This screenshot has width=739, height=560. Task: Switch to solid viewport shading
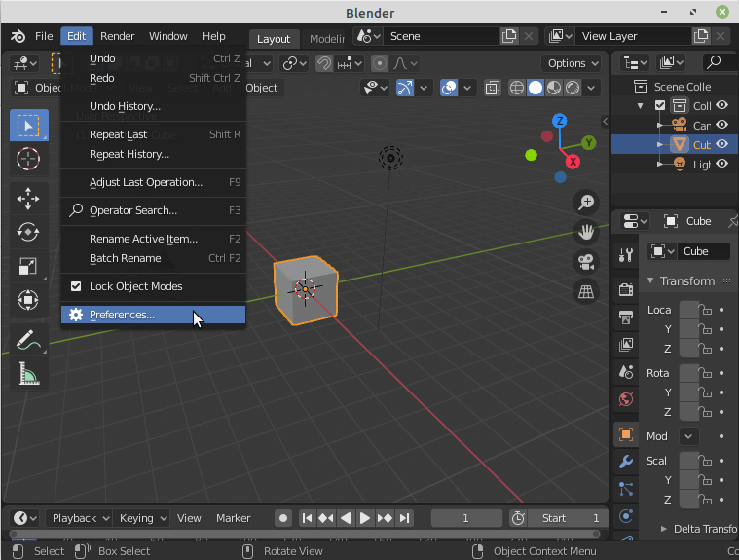point(536,88)
